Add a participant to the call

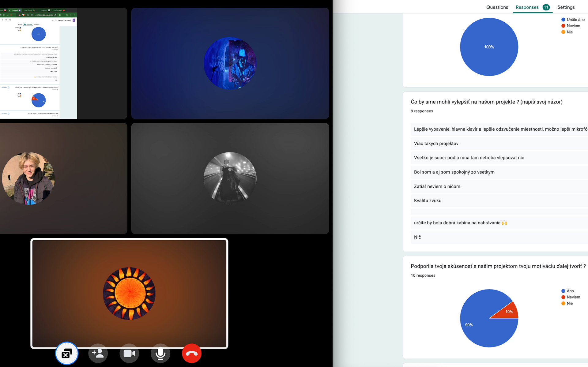tap(98, 354)
